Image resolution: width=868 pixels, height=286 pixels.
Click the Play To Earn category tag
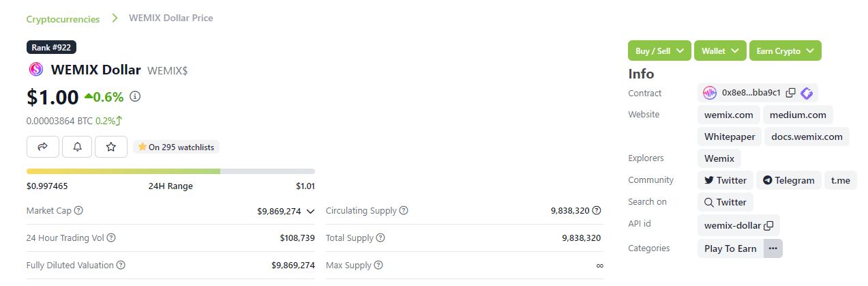click(730, 248)
